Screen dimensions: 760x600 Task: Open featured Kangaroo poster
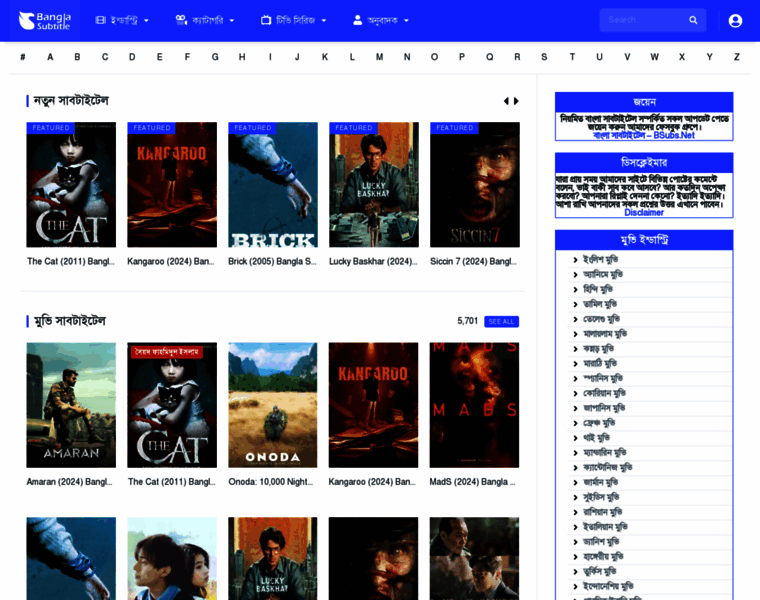[172, 185]
